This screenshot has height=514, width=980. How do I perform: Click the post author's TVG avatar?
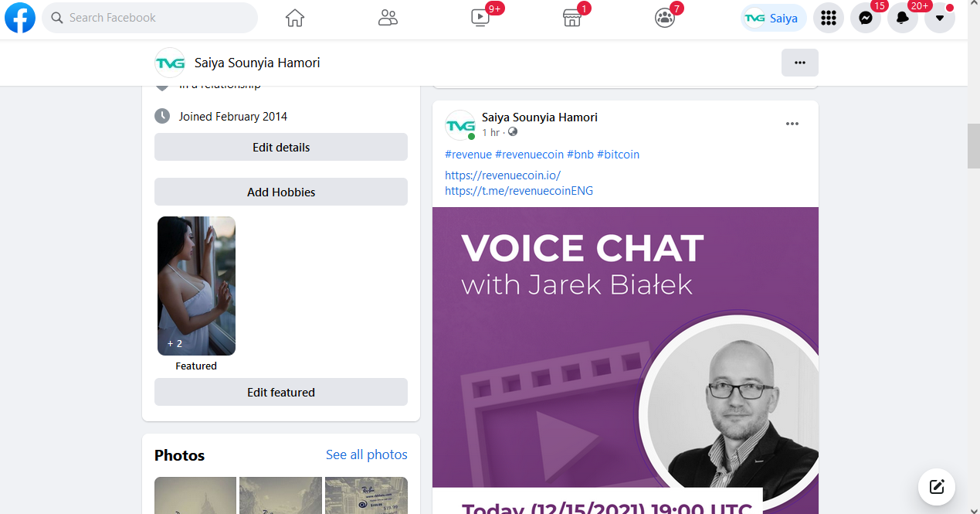pos(460,125)
